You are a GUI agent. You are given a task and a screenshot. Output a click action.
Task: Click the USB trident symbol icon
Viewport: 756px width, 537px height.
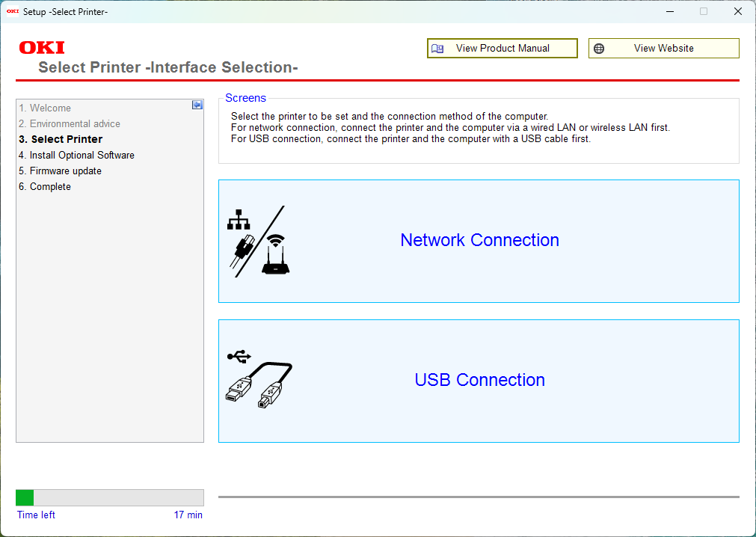[x=239, y=356]
